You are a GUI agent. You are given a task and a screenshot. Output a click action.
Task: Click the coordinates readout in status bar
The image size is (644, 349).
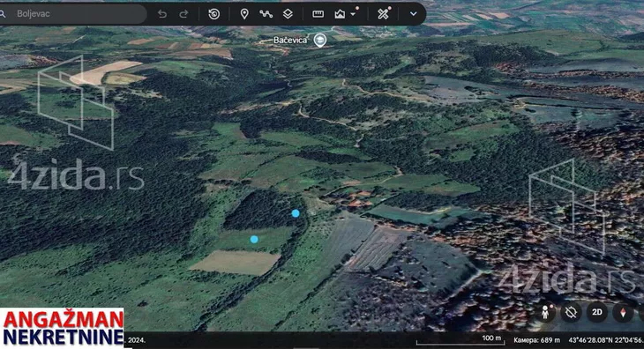(x=606, y=340)
